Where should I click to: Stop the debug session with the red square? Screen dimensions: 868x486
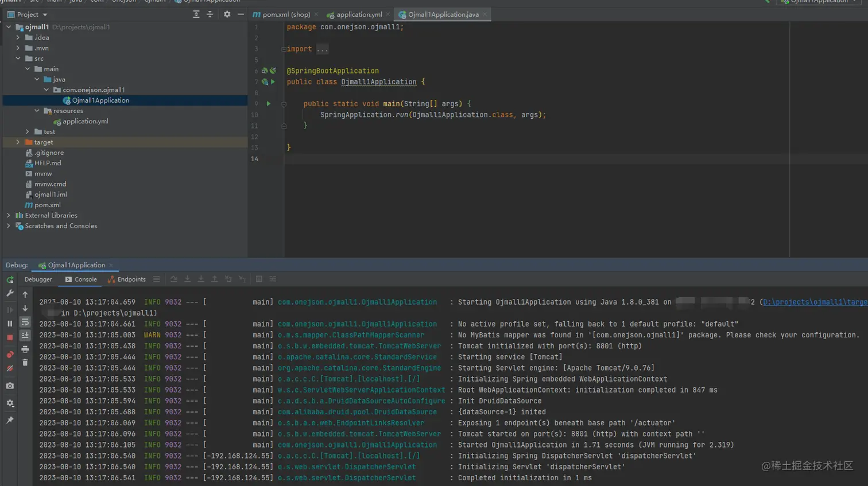[x=10, y=337]
